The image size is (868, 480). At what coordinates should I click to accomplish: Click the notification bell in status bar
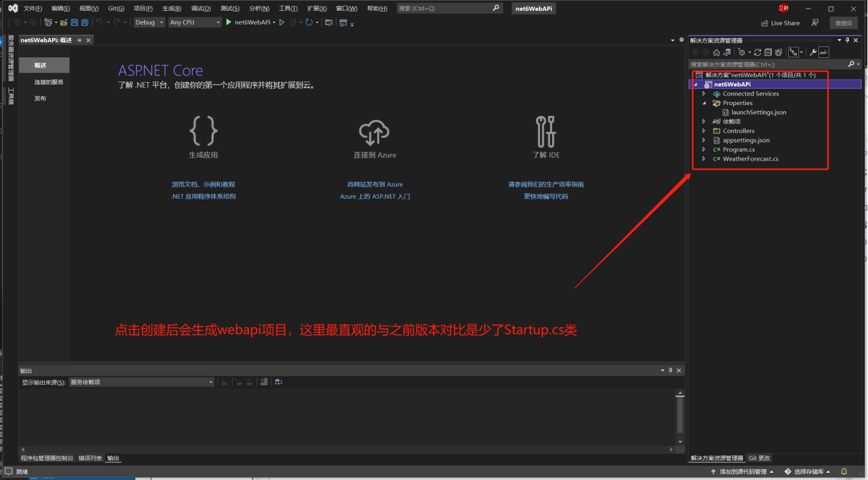tap(844, 472)
